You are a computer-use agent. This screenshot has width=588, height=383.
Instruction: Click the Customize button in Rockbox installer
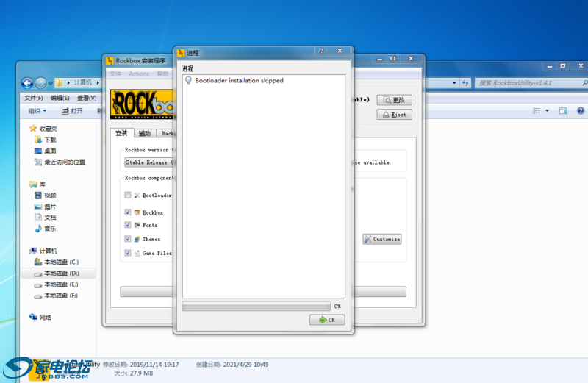click(x=382, y=239)
